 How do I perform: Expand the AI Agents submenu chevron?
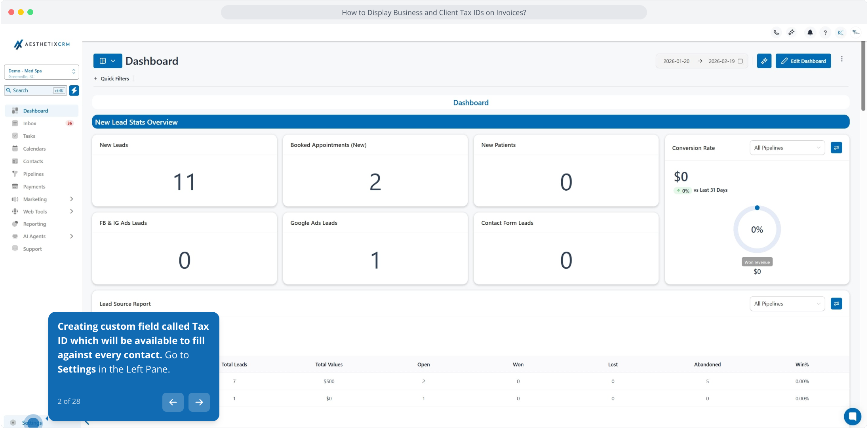[x=72, y=236]
